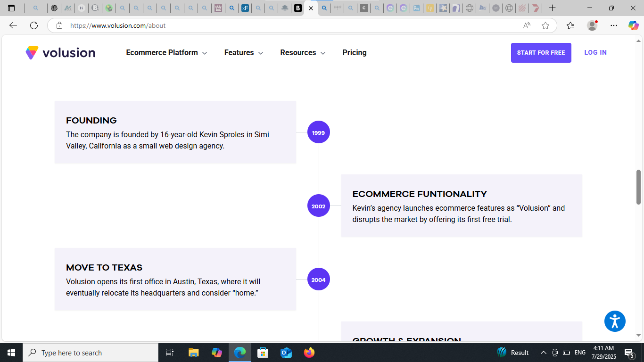Open the Windows Start menu
644x362 pixels.
coord(11,353)
